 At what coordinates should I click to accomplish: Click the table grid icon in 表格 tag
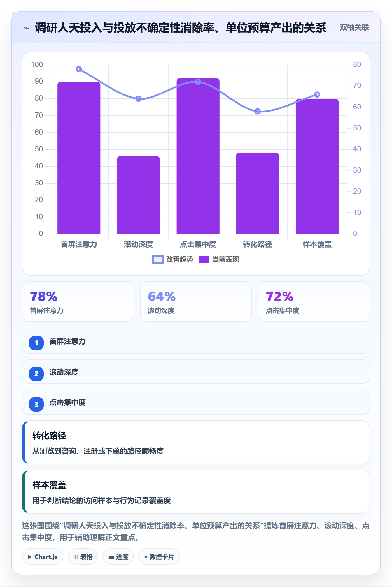[x=76, y=557]
